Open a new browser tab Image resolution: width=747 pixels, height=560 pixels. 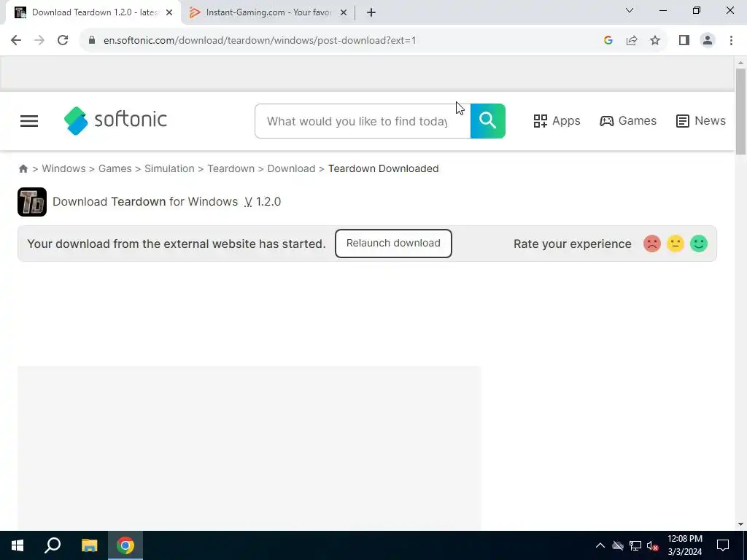click(x=371, y=13)
